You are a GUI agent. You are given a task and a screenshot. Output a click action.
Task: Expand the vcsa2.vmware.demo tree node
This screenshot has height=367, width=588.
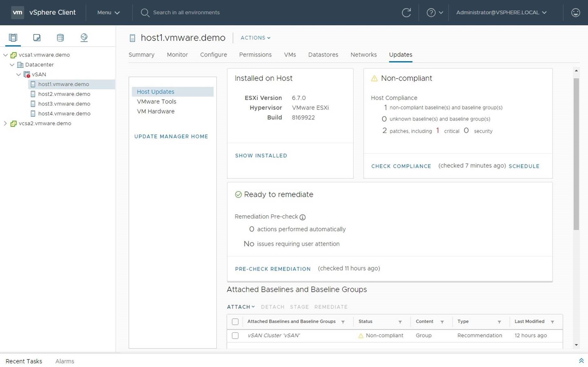click(5, 123)
